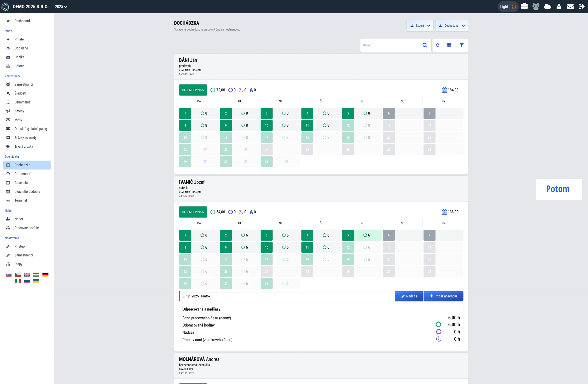Click the Nadčas button

(x=409, y=296)
